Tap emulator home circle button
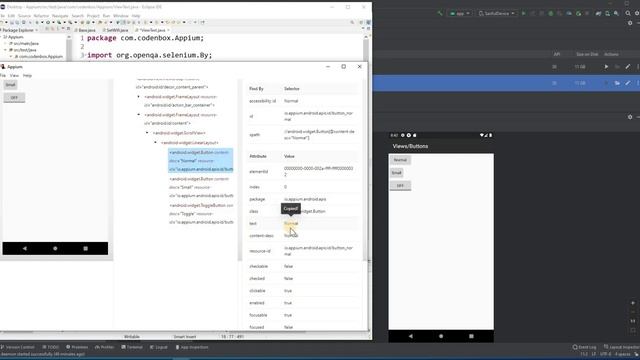 [x=441, y=336]
